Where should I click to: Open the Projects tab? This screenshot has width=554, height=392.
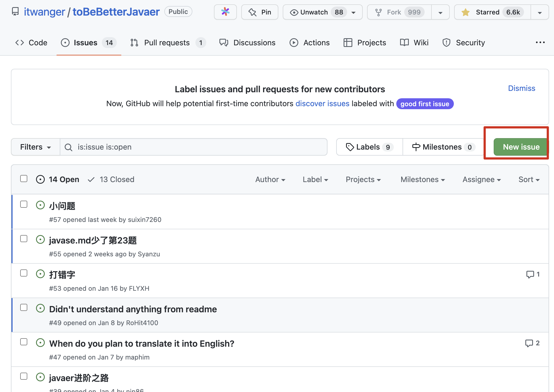pos(365,43)
